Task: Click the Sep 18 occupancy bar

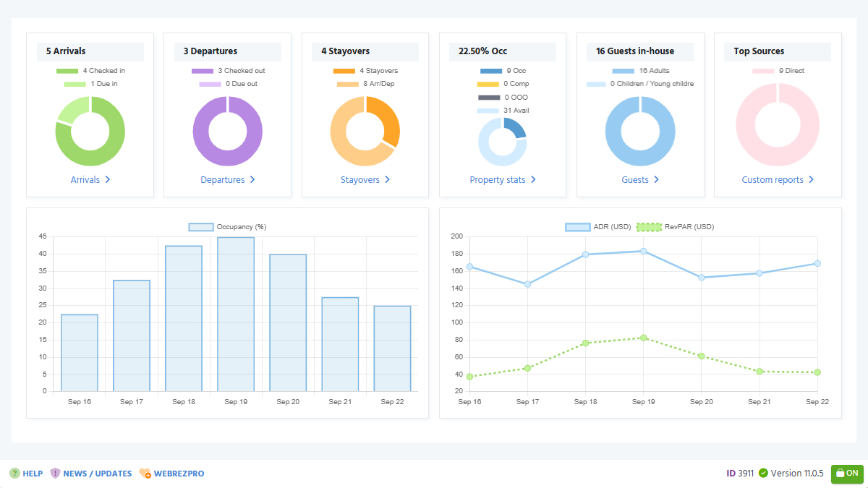Action: 184,319
